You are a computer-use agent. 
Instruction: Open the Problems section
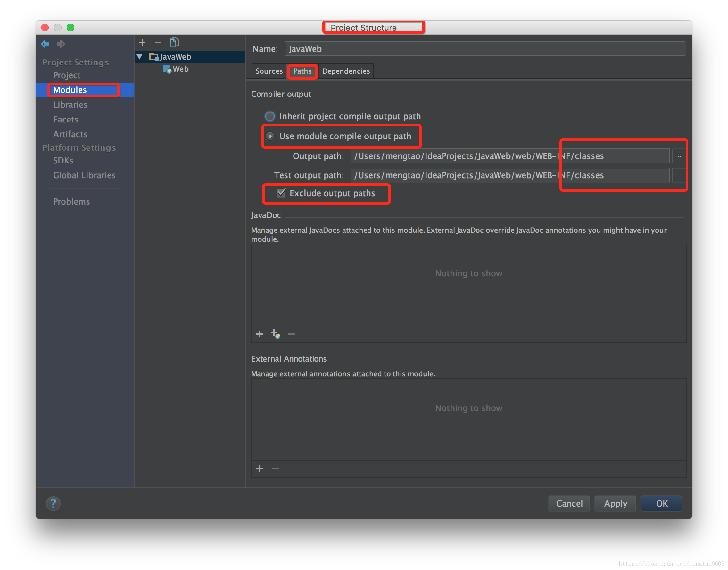pos(71,202)
